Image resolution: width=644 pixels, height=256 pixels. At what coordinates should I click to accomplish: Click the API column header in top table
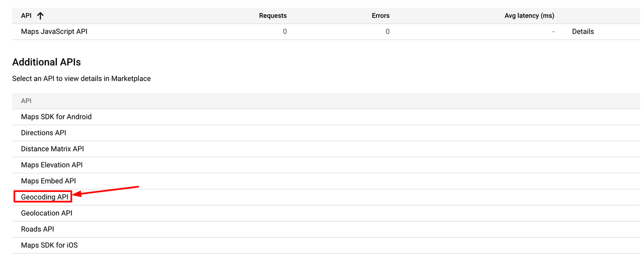click(x=26, y=16)
